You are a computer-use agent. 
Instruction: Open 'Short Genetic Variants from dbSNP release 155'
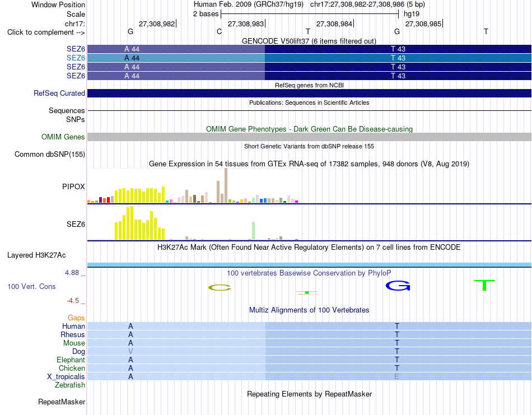[309, 146]
